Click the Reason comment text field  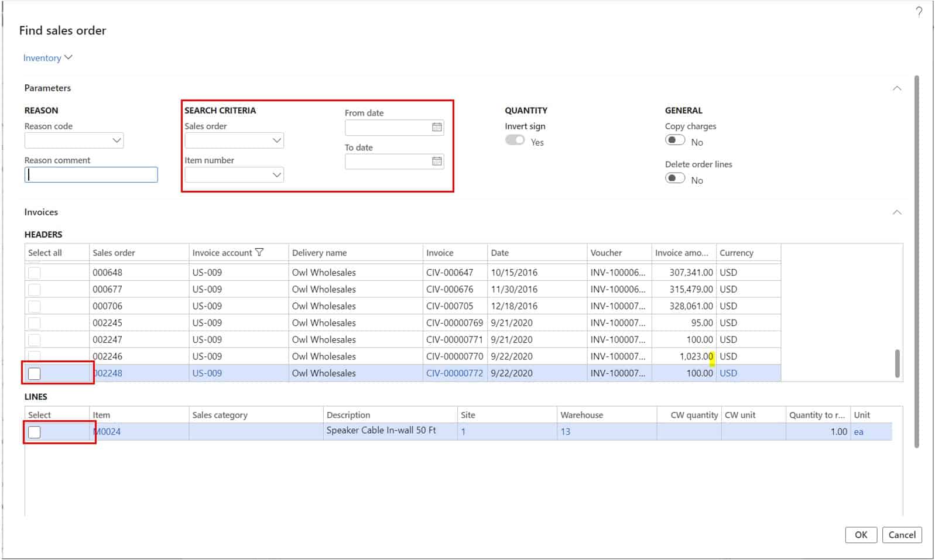[91, 174]
